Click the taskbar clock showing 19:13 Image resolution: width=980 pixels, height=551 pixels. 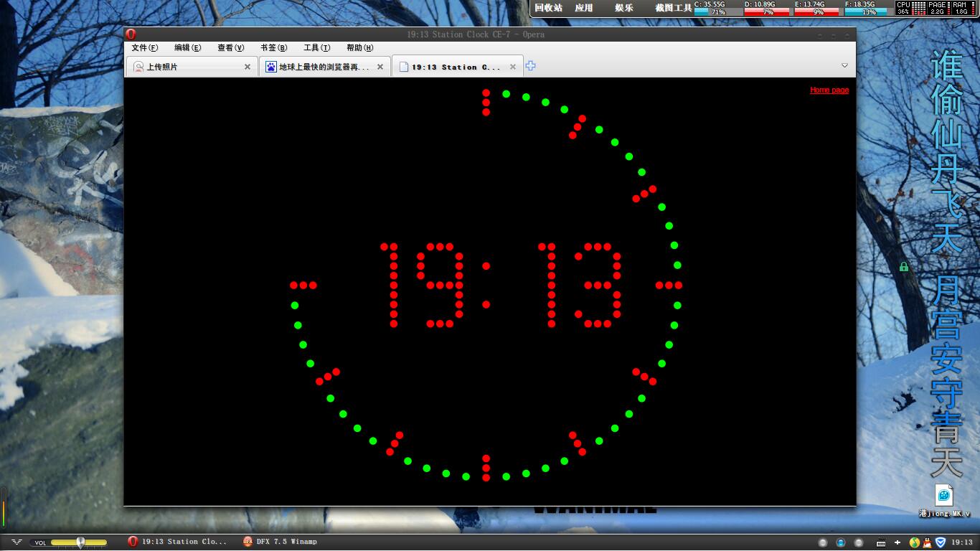tap(962, 542)
